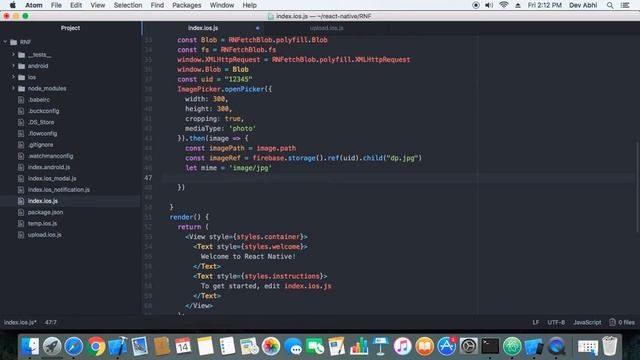Open Photos app from the dock

[271, 347]
